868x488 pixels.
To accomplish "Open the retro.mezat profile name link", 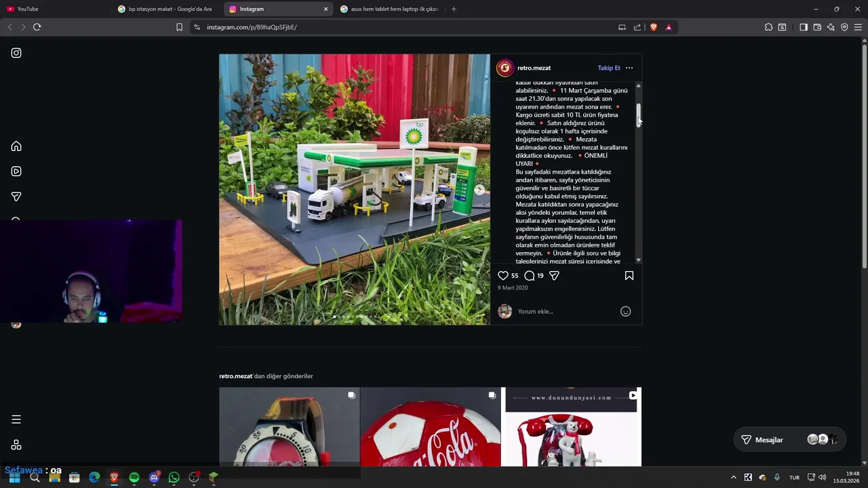I will pos(534,68).
